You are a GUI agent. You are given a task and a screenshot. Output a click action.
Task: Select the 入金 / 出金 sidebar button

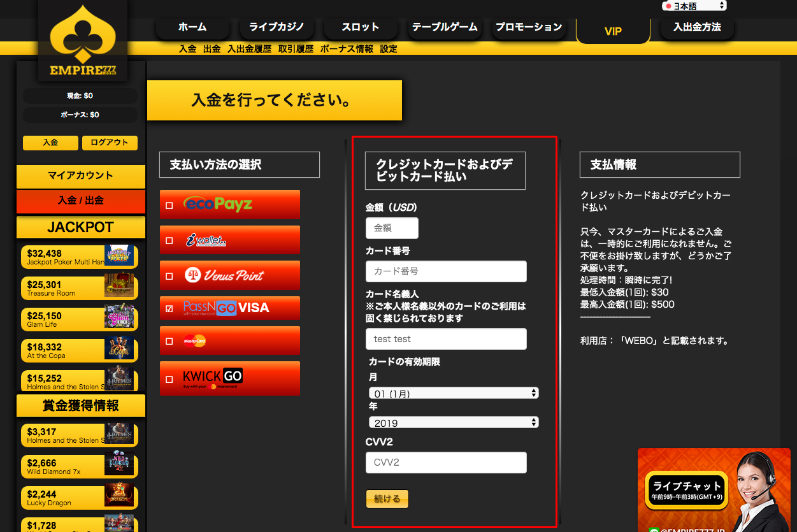coord(81,201)
